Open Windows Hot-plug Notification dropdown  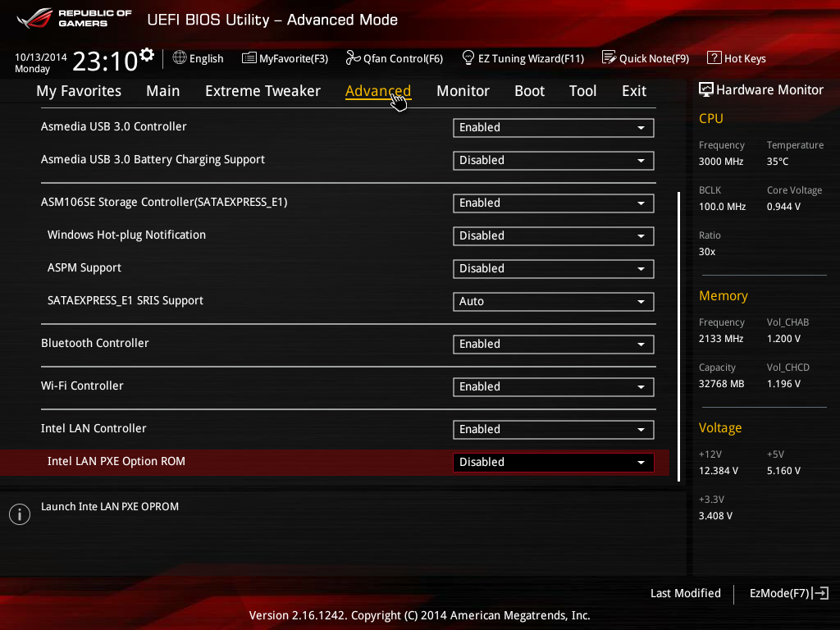click(x=554, y=235)
